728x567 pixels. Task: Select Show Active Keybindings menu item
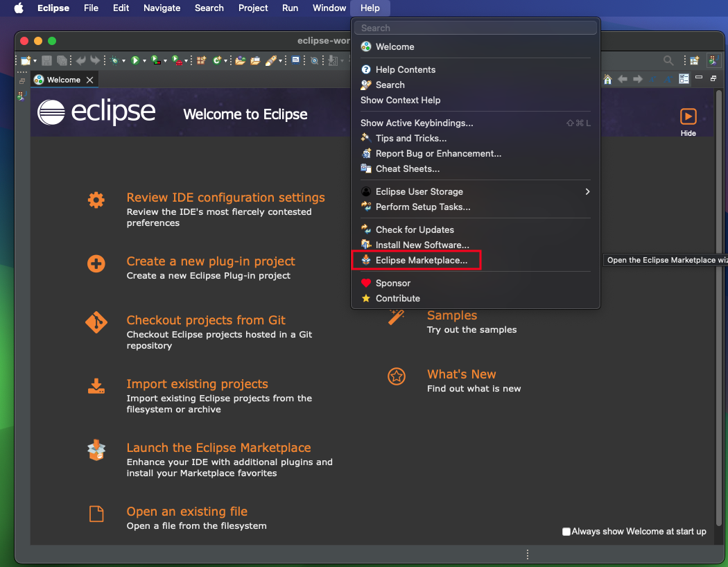pos(476,123)
